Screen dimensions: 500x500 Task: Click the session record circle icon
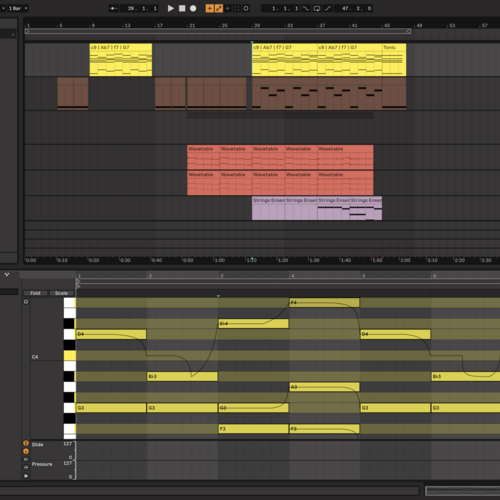(x=246, y=8)
